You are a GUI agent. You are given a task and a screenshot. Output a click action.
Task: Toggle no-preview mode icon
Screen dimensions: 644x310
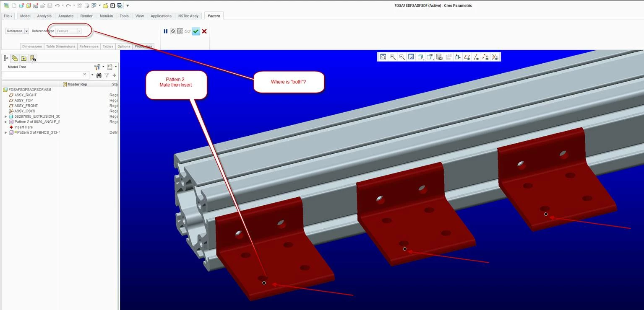tap(173, 31)
